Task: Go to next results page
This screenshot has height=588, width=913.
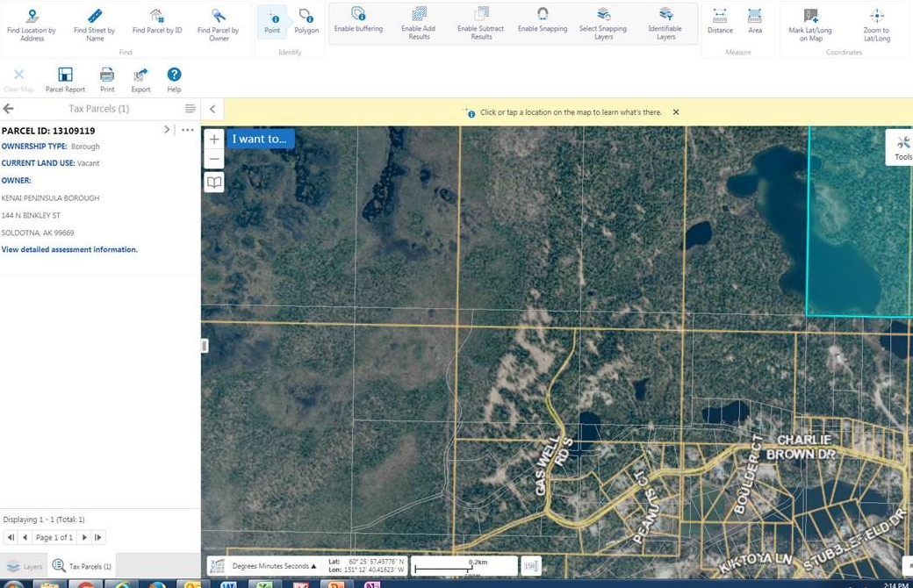Action: coord(84,537)
